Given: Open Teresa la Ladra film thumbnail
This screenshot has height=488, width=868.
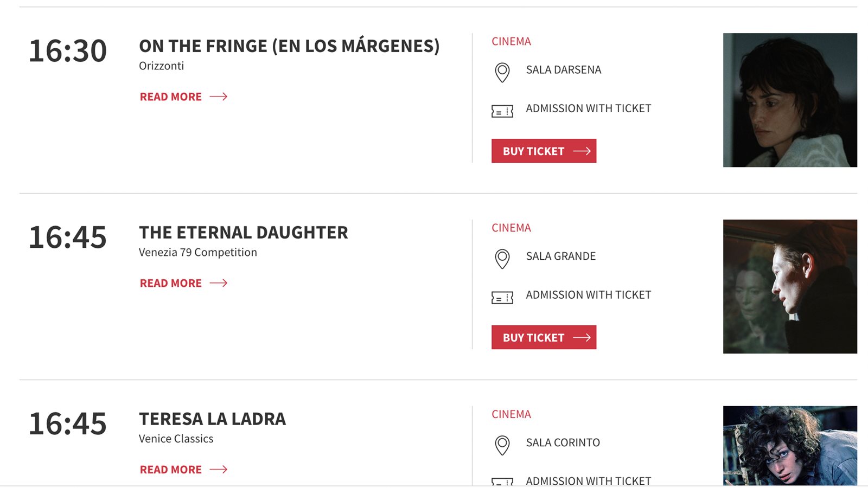Looking at the screenshot, I should [x=790, y=446].
